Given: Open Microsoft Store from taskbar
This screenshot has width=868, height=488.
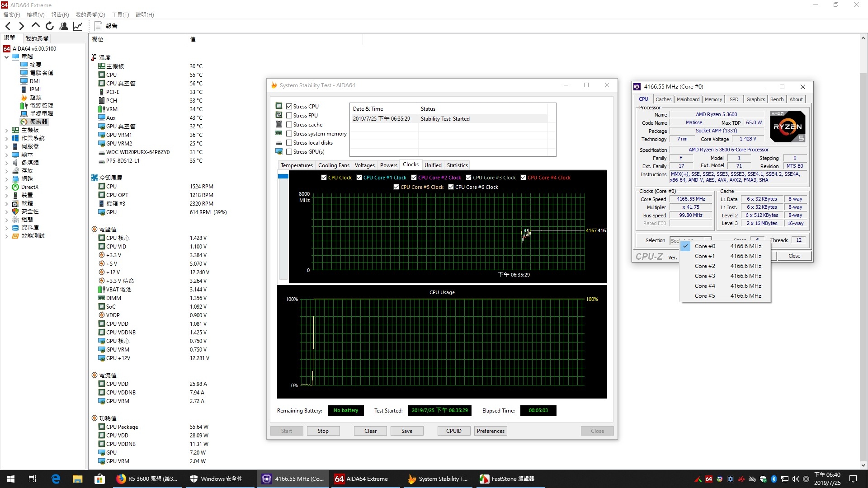Looking at the screenshot, I should [x=99, y=479].
